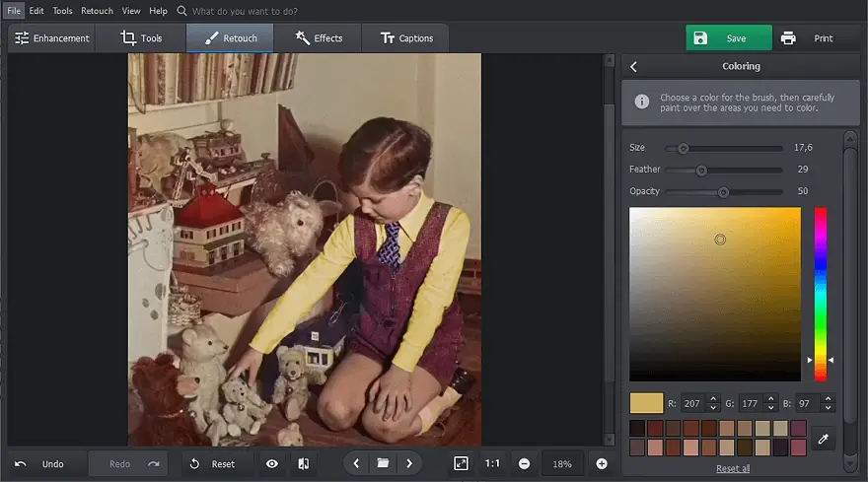Screen dimensions: 868x482
Task: Adjust the Opacity slider handle
Action: pyautogui.click(x=723, y=192)
